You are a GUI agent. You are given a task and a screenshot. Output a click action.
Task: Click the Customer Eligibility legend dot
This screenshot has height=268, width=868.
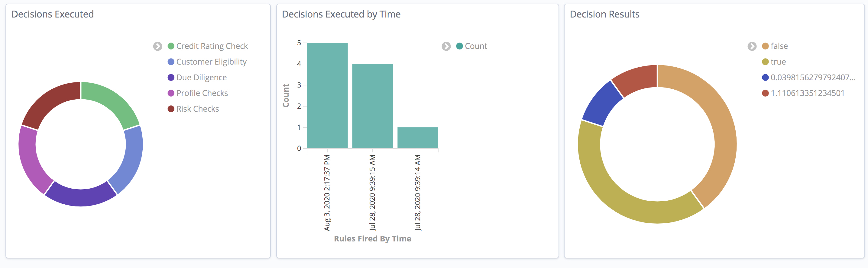point(171,62)
